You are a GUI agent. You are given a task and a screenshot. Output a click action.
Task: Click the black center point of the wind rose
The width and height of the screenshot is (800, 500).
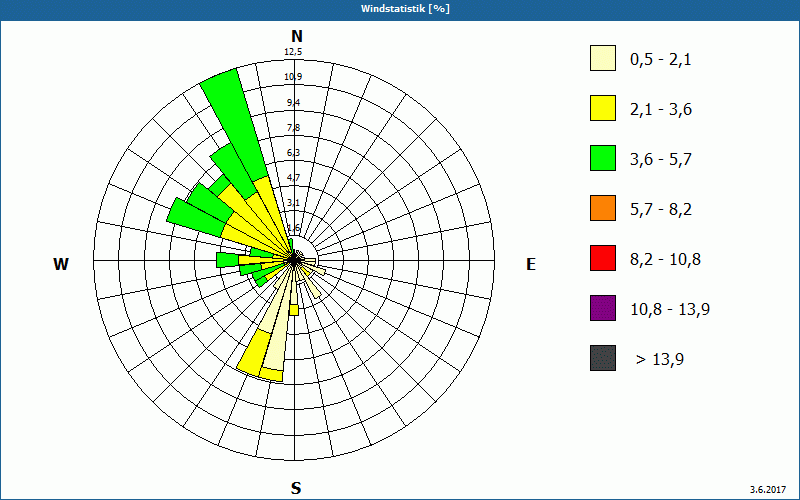294,260
